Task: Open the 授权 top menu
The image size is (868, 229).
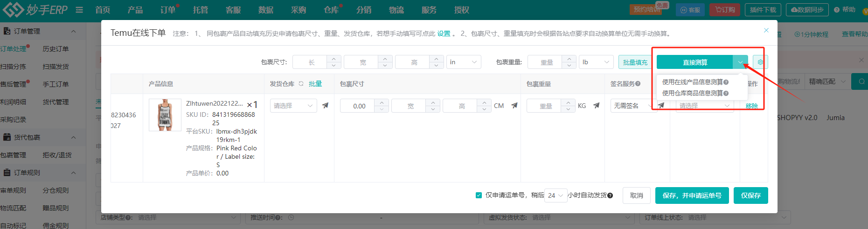Action: coord(462,10)
